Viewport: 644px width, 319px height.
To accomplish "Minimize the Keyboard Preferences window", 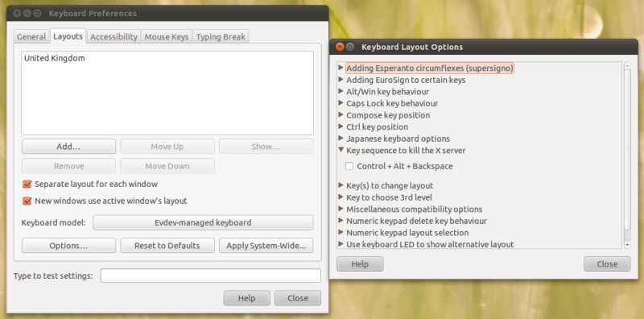I will (x=27, y=14).
